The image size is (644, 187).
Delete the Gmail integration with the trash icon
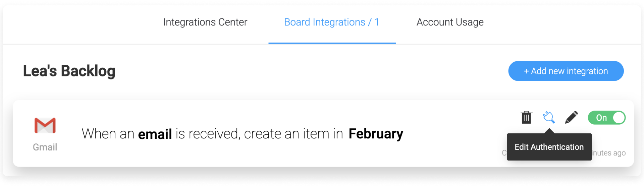[x=526, y=118]
